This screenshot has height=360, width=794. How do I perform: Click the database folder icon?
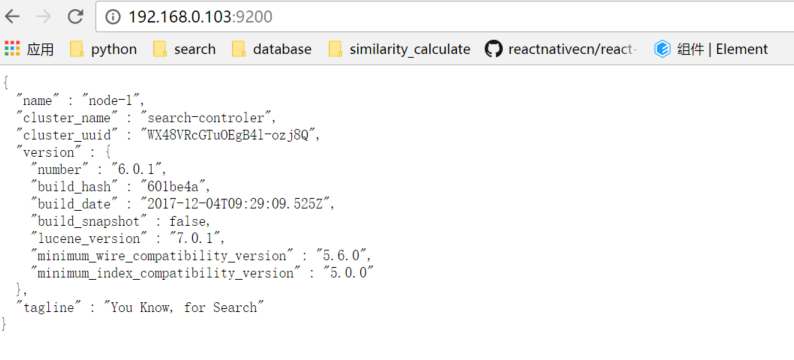239,49
